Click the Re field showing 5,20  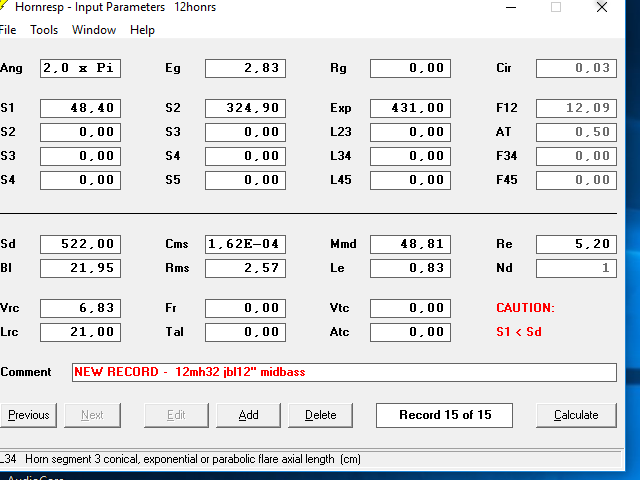pyautogui.click(x=576, y=244)
